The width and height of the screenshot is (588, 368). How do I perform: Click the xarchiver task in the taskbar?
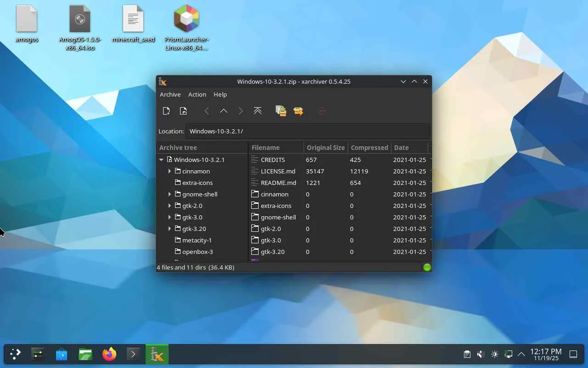click(157, 354)
